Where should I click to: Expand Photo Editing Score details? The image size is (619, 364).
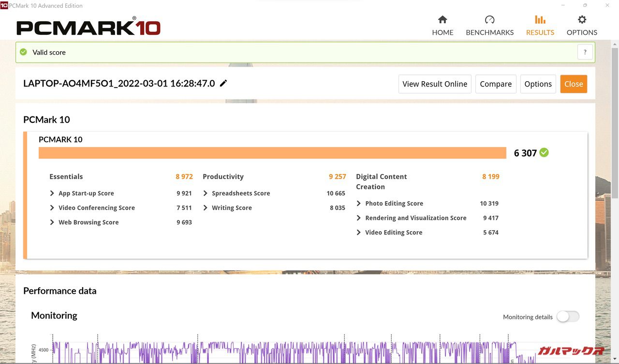359,204
